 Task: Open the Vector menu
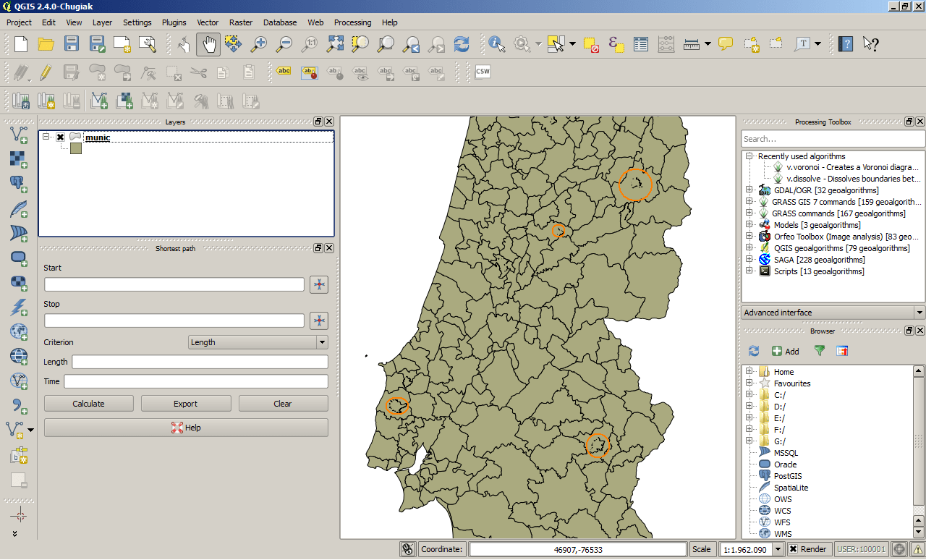pos(208,22)
